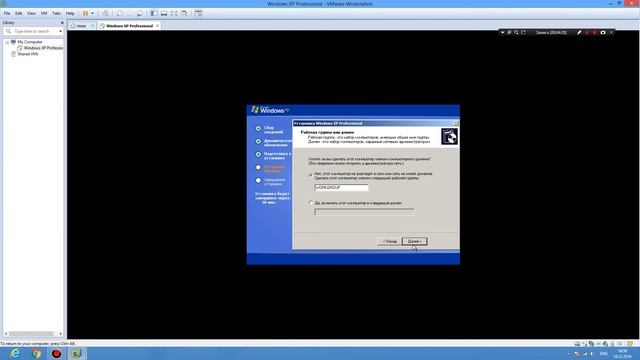640x360 pixels.
Task: Open the View menu
Action: [x=31, y=13]
